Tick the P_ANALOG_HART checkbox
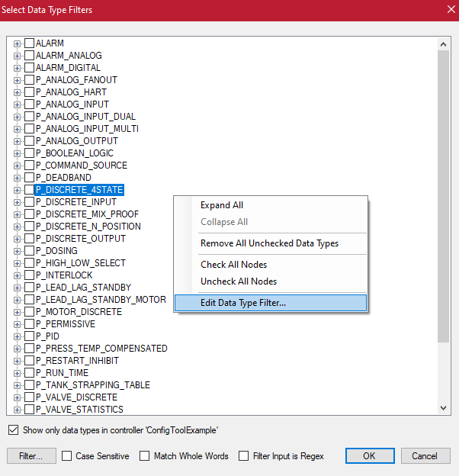 click(x=29, y=92)
